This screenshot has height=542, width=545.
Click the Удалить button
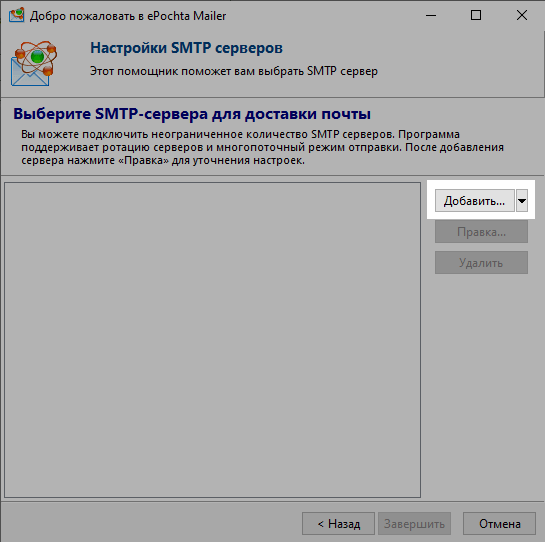click(481, 262)
